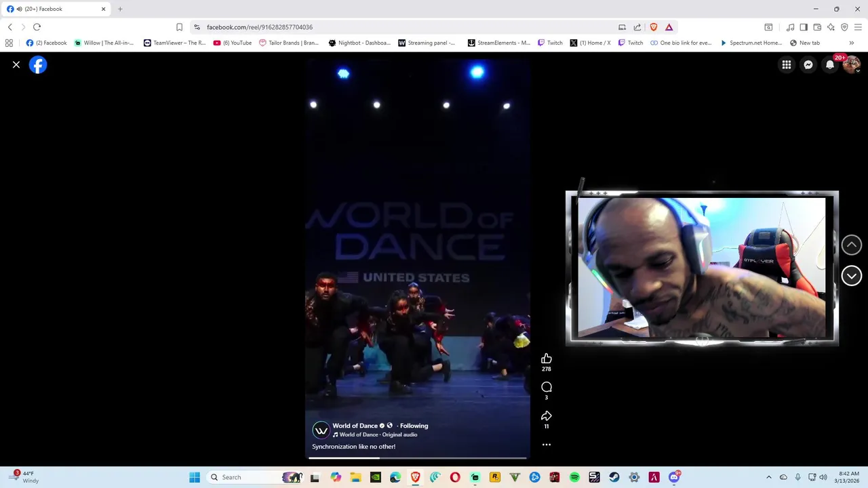Open Spotify from taskbar
Viewport: 868px width, 488px height.
[574, 477]
